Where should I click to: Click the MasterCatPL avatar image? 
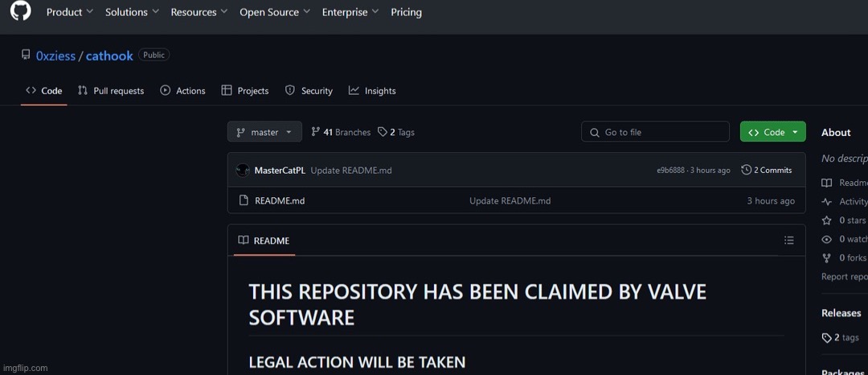243,170
